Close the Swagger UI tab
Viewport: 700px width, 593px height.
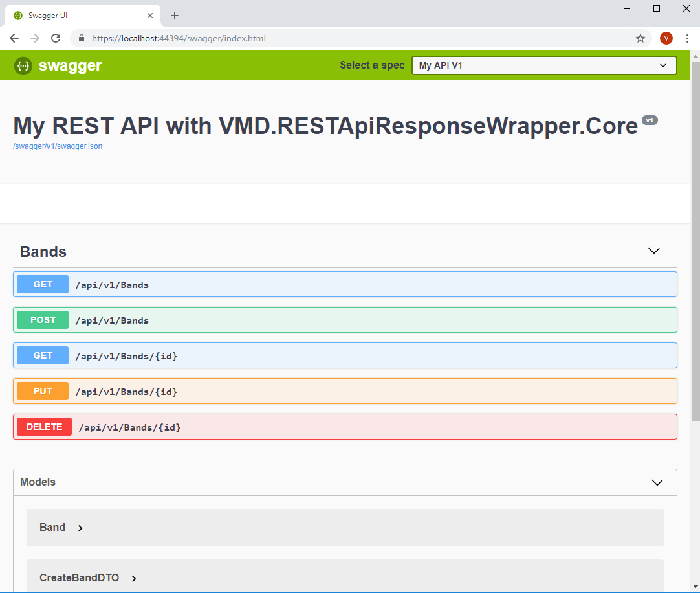tap(150, 16)
